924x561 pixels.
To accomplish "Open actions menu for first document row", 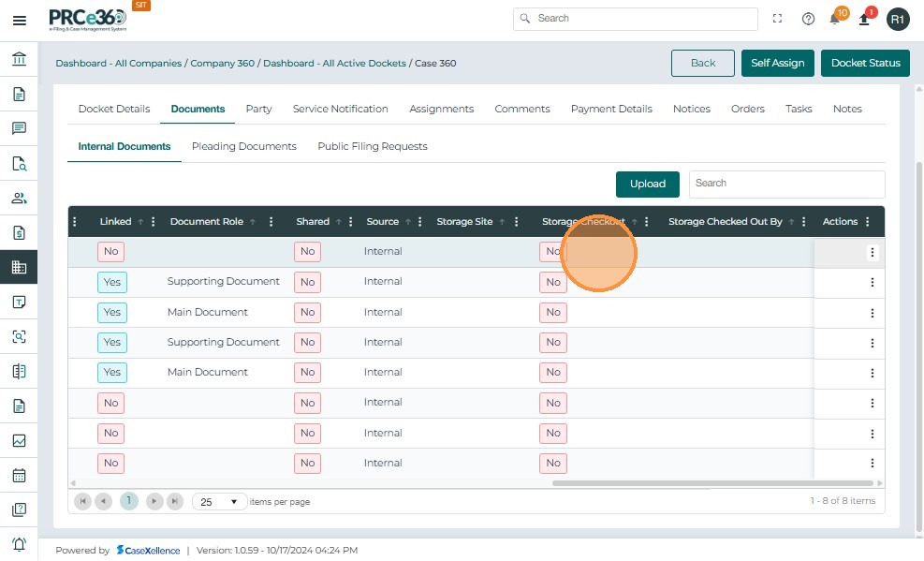I will (x=872, y=252).
